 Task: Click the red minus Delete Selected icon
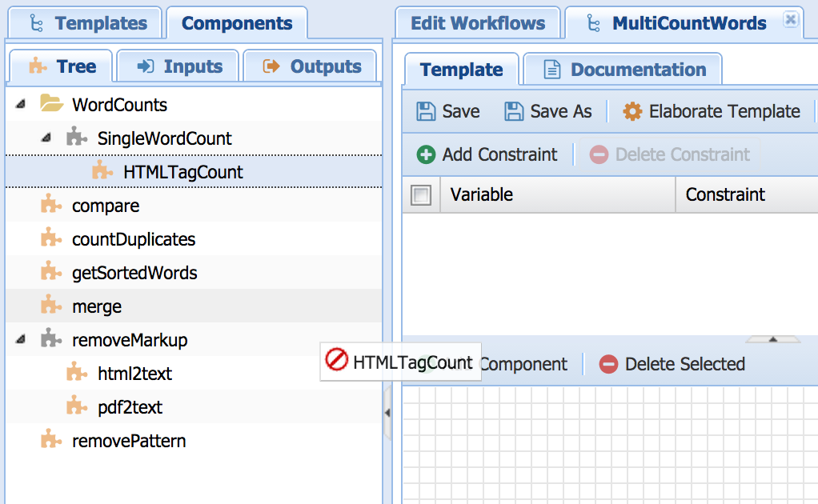(x=608, y=364)
